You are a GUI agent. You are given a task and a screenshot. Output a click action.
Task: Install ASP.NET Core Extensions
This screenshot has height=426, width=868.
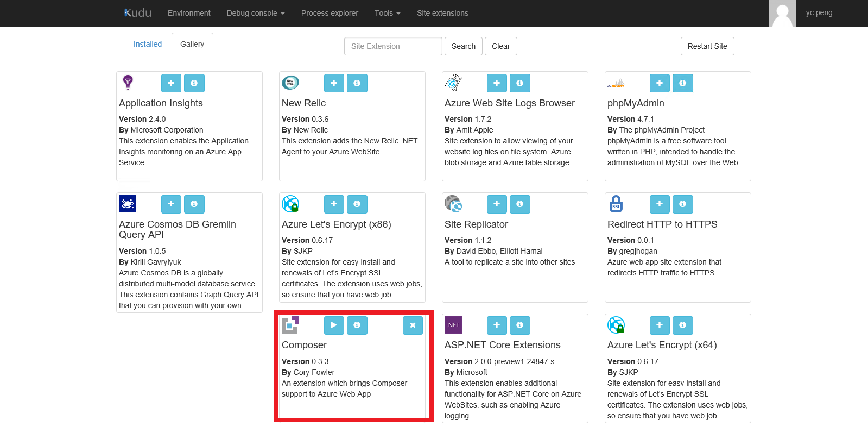pyautogui.click(x=497, y=325)
